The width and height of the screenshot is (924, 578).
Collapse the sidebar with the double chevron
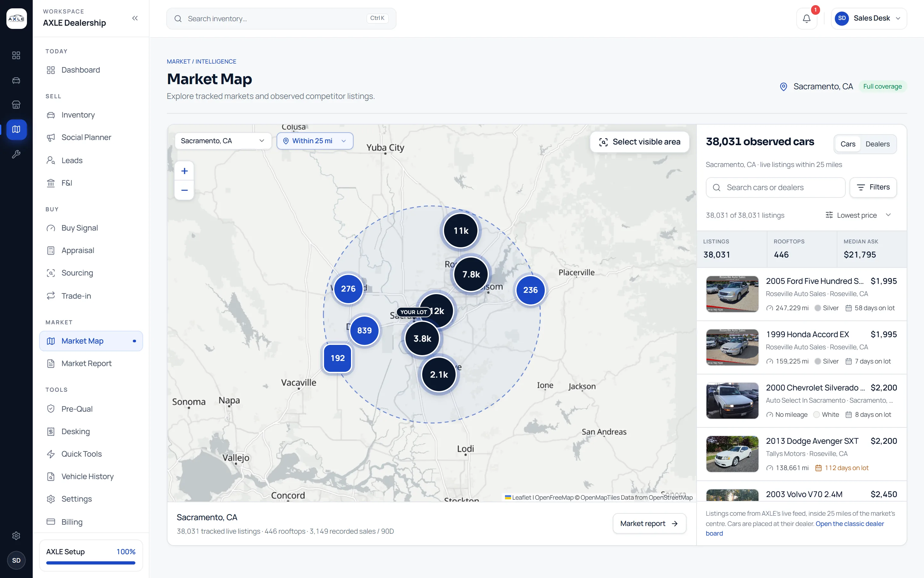[x=135, y=18]
